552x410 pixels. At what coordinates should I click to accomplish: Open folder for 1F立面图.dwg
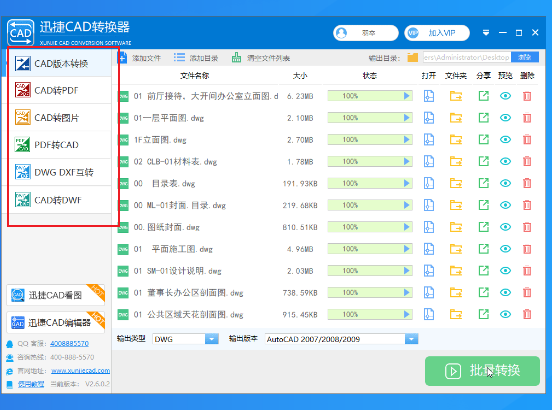[x=456, y=140]
